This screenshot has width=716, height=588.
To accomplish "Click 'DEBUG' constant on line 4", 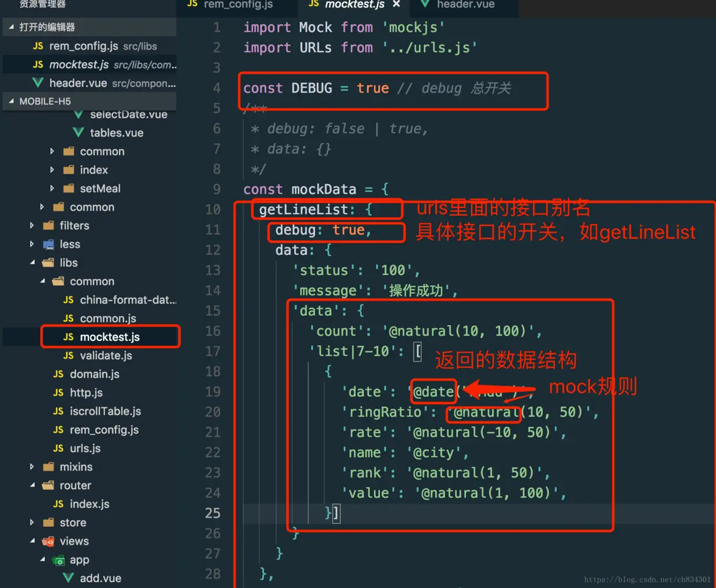I will [x=311, y=88].
